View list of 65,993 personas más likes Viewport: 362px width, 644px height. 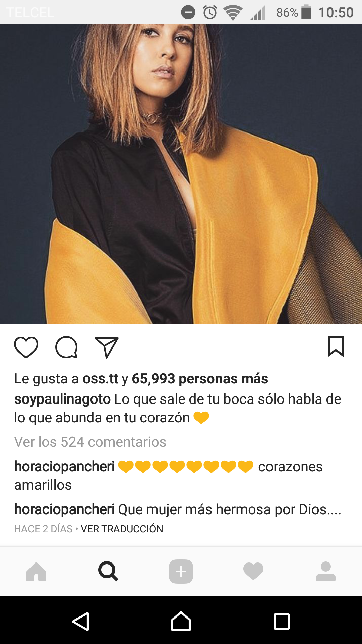pyautogui.click(x=200, y=379)
